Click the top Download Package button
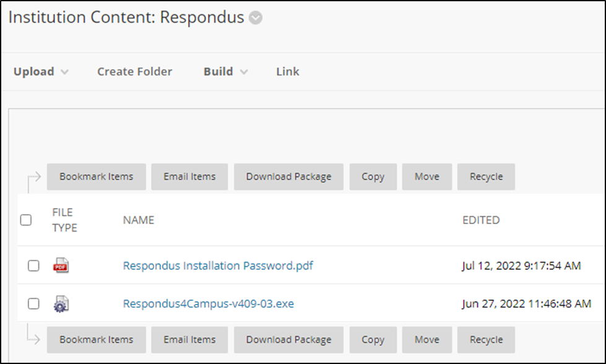Screen dimensions: 606x364 pos(288,176)
